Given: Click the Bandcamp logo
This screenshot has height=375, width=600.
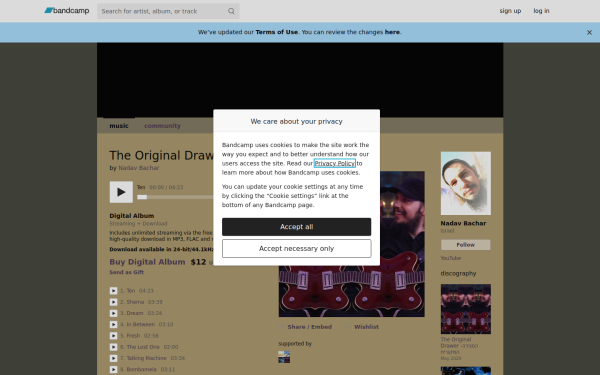Looking at the screenshot, I should click(67, 11).
